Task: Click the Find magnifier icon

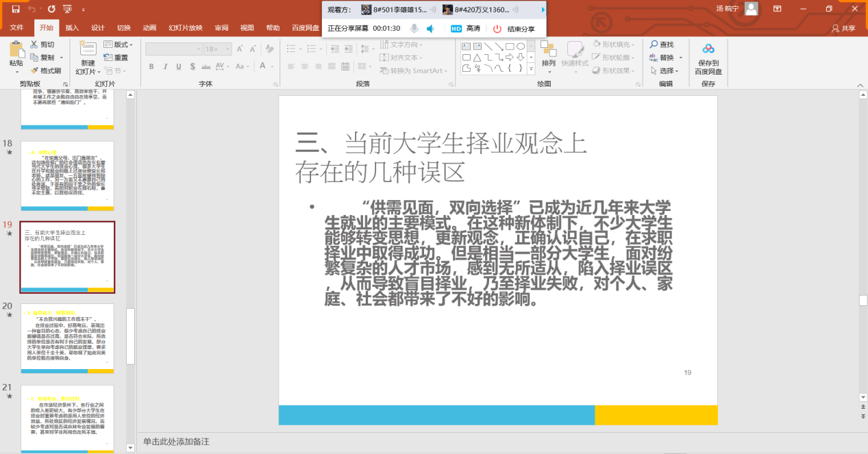Action: [654, 45]
